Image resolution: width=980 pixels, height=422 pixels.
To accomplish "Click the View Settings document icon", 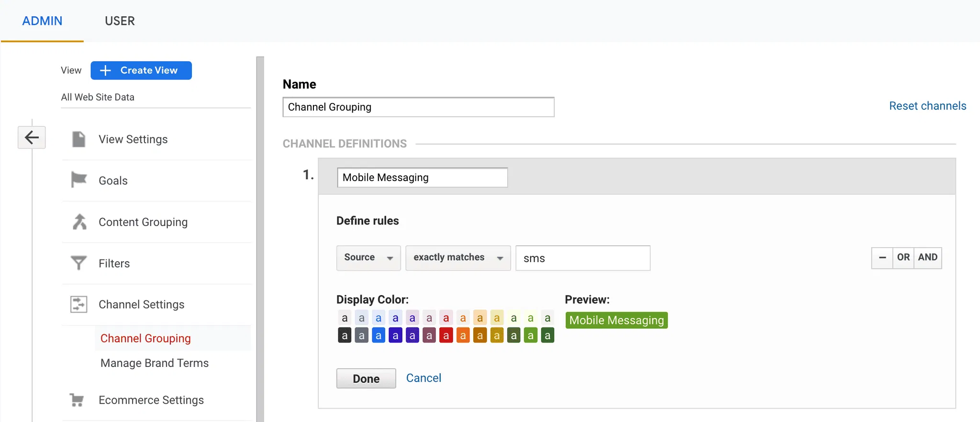I will pyautogui.click(x=78, y=139).
